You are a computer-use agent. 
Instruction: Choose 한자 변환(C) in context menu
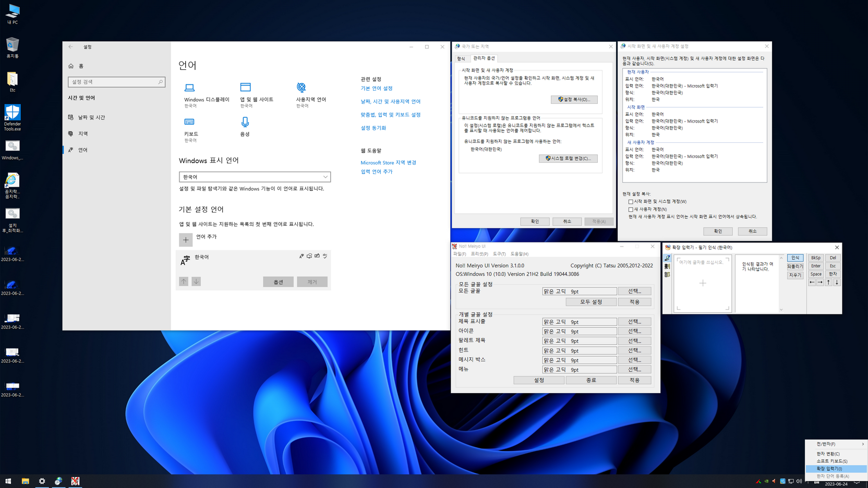click(x=828, y=454)
